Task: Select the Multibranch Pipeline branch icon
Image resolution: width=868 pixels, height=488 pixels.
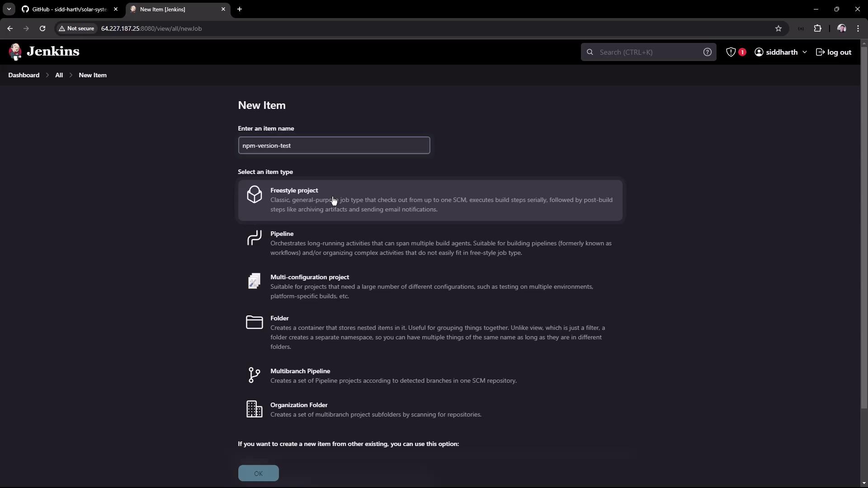Action: click(x=254, y=375)
